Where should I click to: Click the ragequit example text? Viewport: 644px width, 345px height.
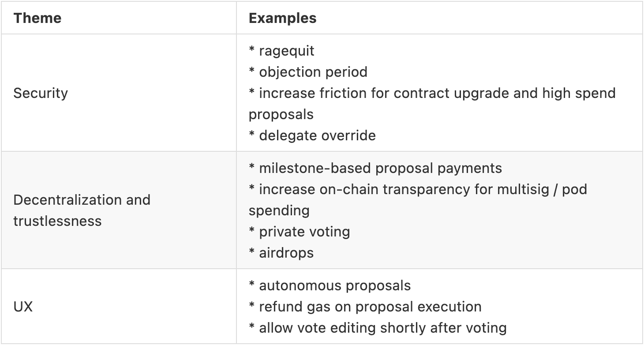tap(286, 51)
